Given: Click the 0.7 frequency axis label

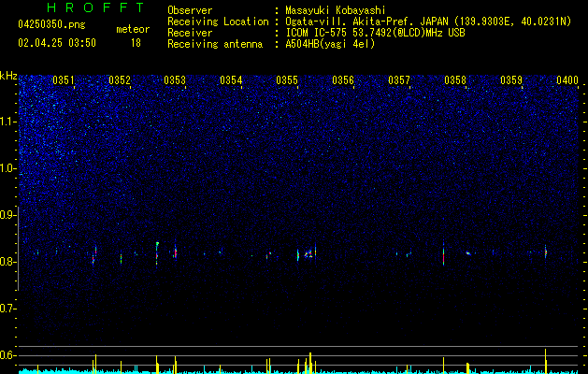Looking at the screenshot, I should click(x=8, y=309).
